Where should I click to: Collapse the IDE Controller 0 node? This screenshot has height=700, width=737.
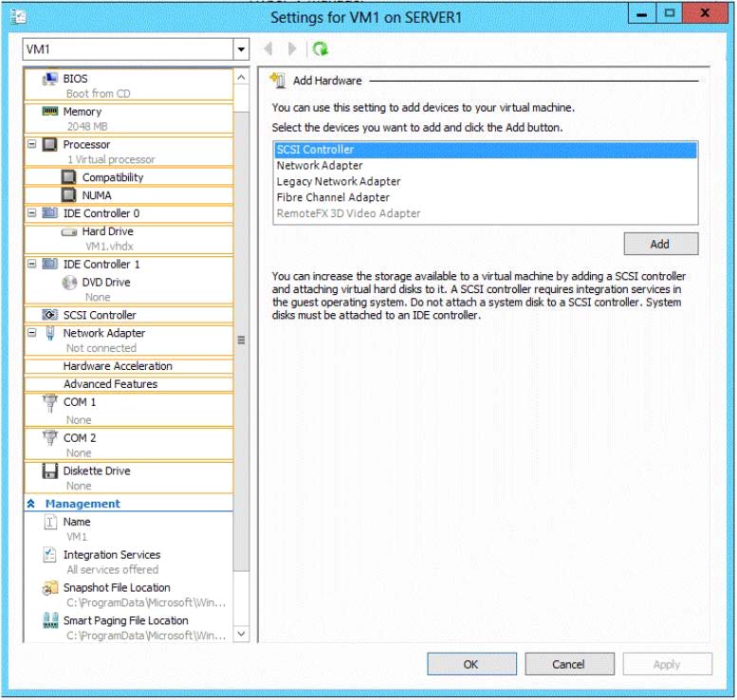(31, 213)
